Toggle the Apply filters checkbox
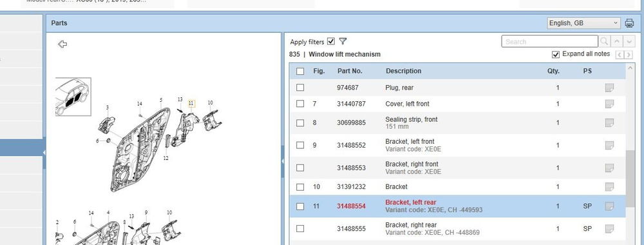 331,41
